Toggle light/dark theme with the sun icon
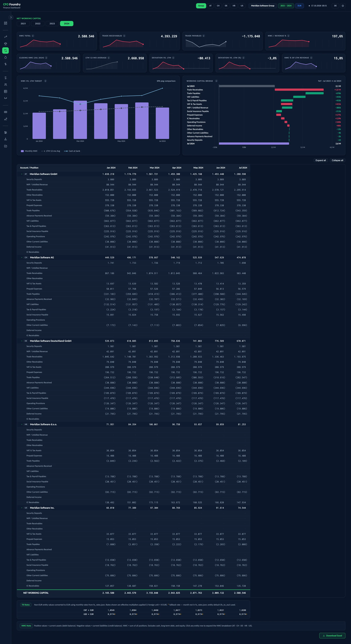Screen dimensions: 351x644 (x=343, y=6)
